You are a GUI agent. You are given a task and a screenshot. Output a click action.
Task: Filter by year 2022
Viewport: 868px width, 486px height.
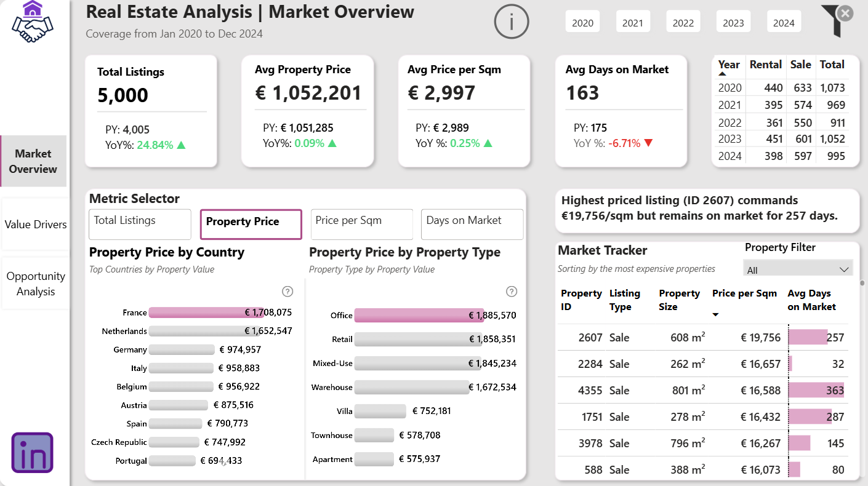(x=683, y=22)
